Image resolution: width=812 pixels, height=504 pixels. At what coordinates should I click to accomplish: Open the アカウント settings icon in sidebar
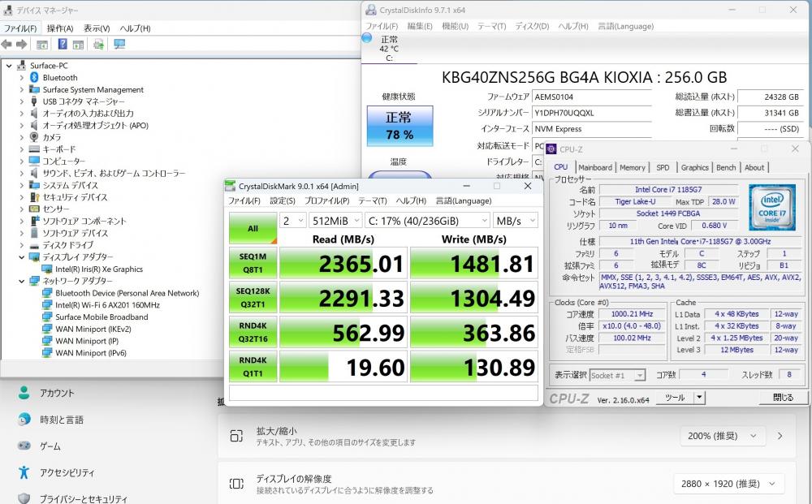click(24, 393)
